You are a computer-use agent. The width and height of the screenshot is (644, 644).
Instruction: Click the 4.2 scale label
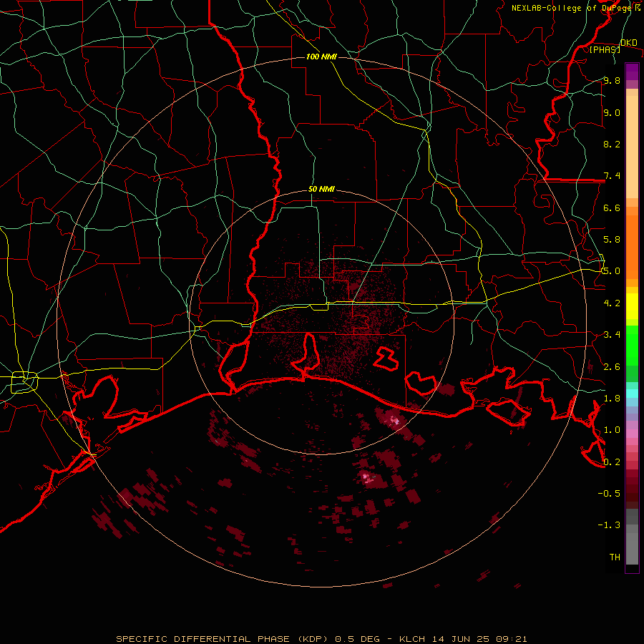coord(612,303)
